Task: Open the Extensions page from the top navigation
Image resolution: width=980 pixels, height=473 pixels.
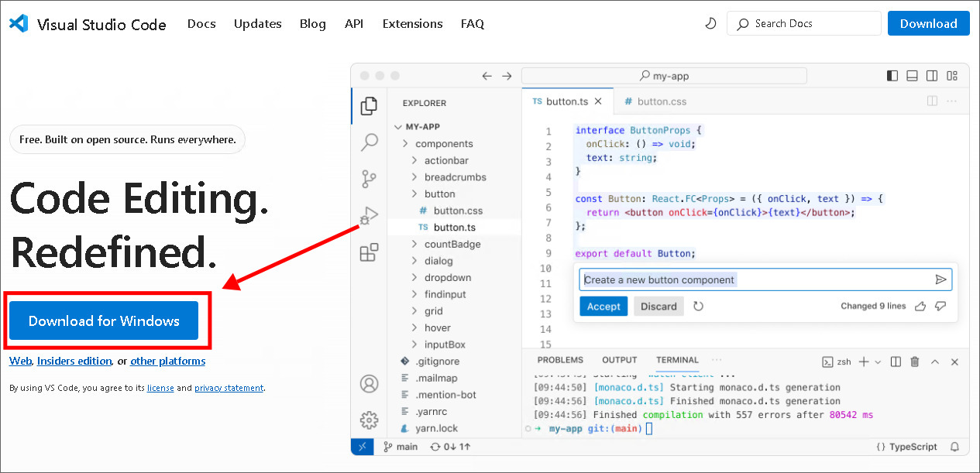Action: [412, 23]
